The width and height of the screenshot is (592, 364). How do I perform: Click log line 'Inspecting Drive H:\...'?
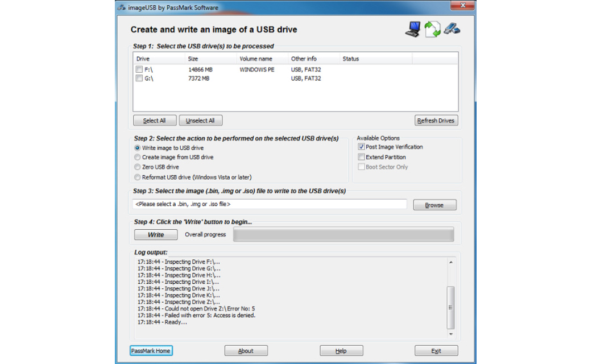click(179, 275)
